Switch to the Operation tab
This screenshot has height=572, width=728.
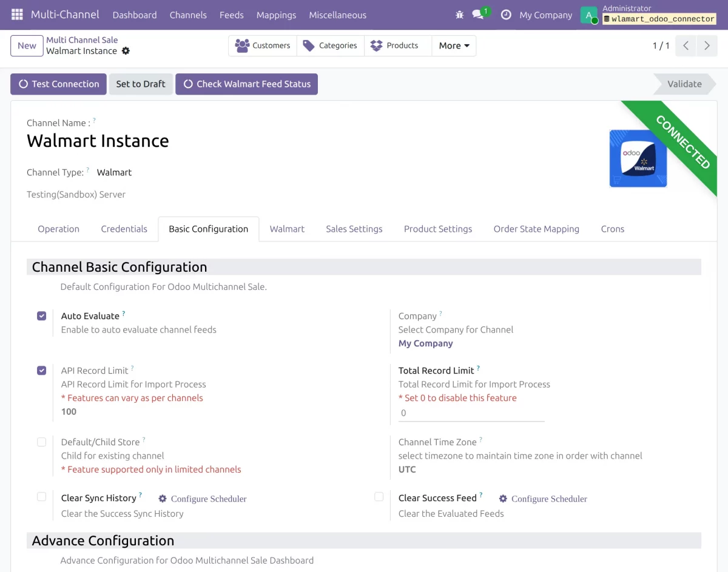coord(58,229)
